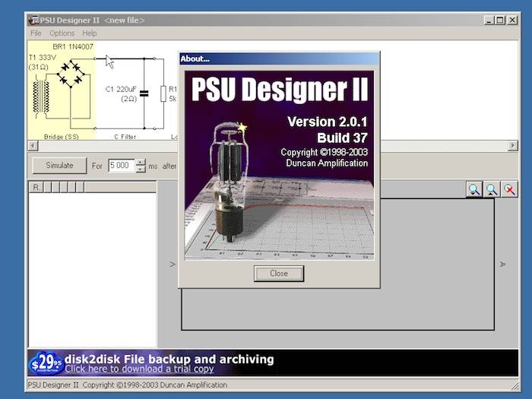Open the Help menu

(90, 33)
